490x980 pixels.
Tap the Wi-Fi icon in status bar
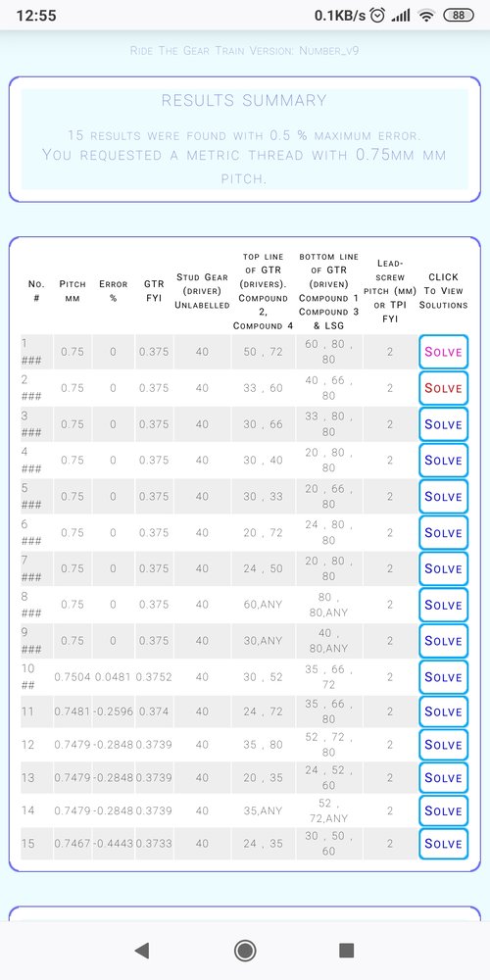tap(426, 16)
